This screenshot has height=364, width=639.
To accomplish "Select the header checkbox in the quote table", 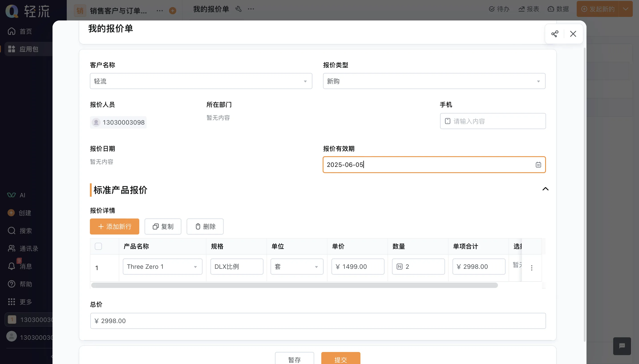I will click(x=98, y=246).
